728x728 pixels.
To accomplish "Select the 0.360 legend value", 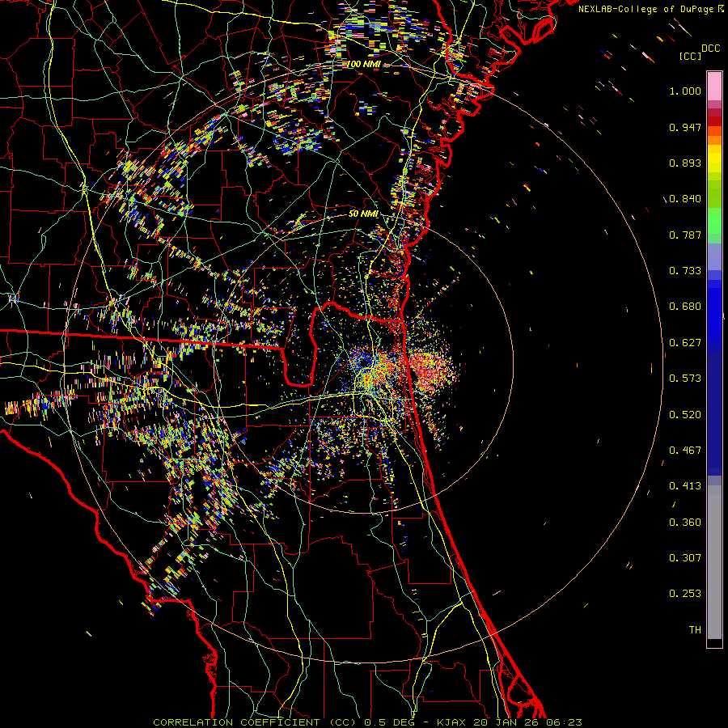I will (685, 523).
